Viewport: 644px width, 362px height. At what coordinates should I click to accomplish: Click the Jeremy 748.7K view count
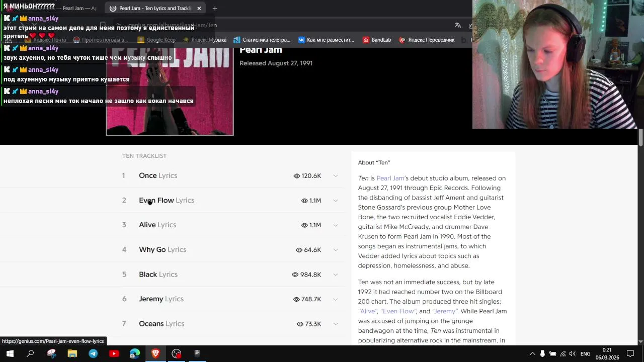[307, 299]
